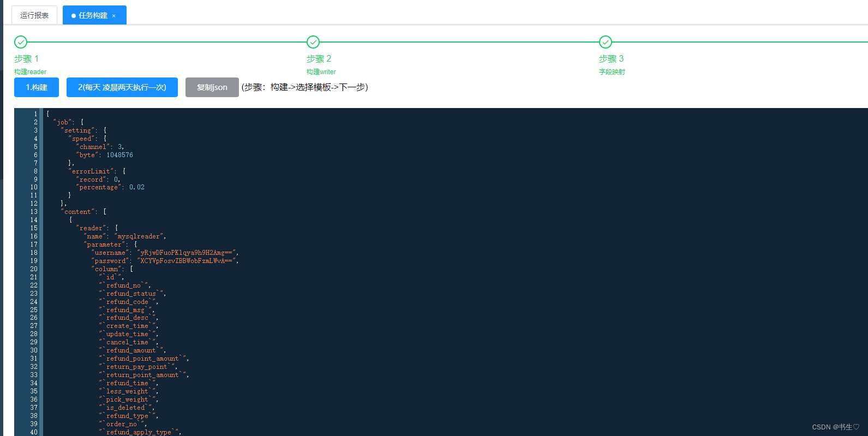Click the `refund_amount` column entry
Screen dimensions: 868x436
[131, 350]
